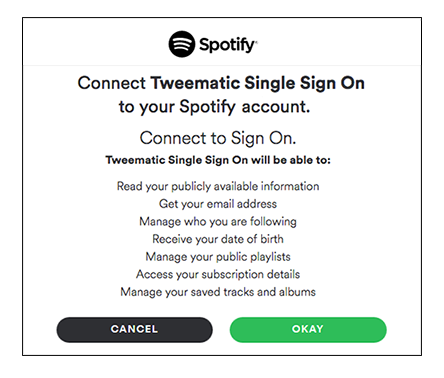Click the 'Connect to Sign On.' subtitle
This screenshot has height=378, width=444.
218,138
